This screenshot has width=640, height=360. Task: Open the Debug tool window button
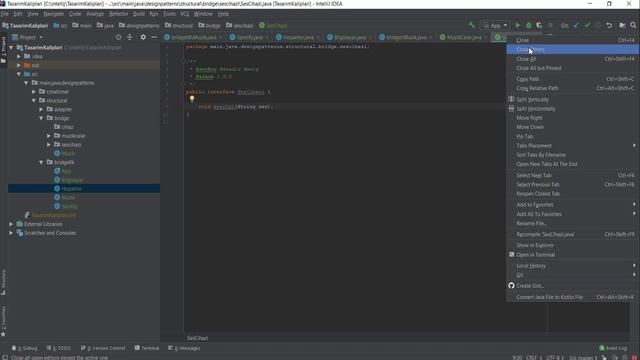click(x=24, y=348)
